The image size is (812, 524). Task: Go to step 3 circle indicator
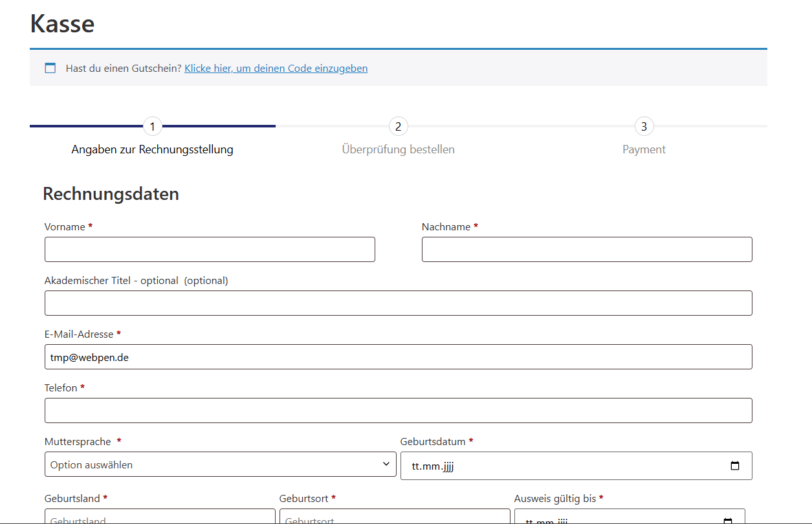pyautogui.click(x=644, y=126)
